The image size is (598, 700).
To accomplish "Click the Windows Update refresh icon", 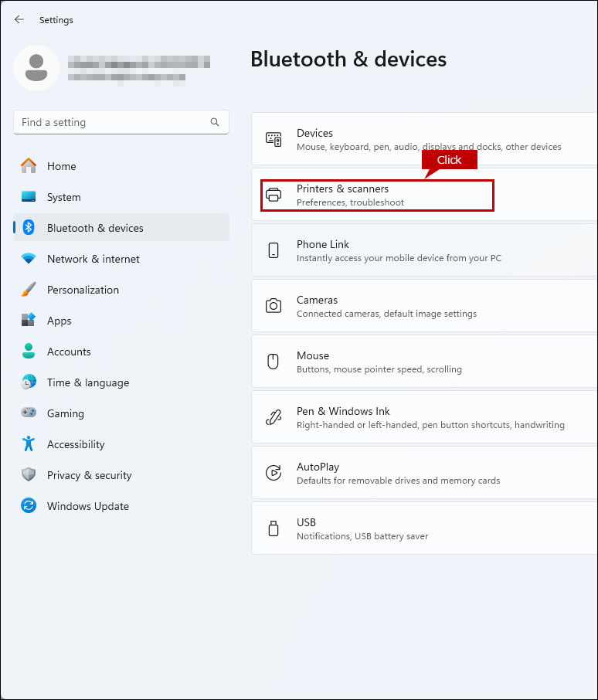I will click(29, 505).
